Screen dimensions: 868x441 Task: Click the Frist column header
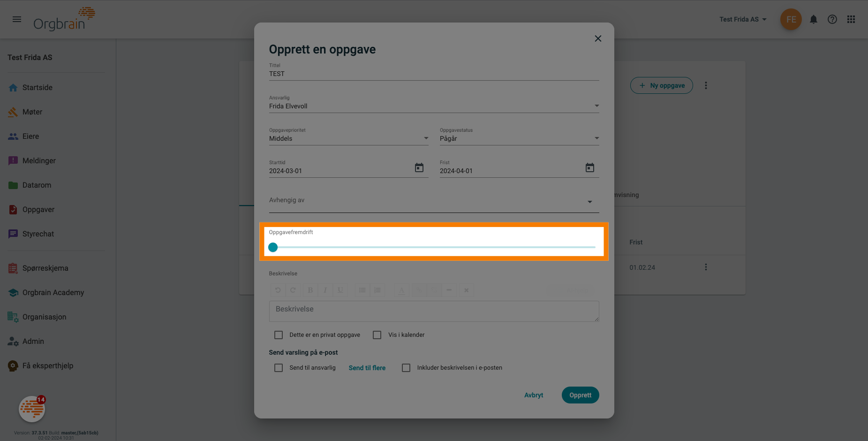[636, 243]
